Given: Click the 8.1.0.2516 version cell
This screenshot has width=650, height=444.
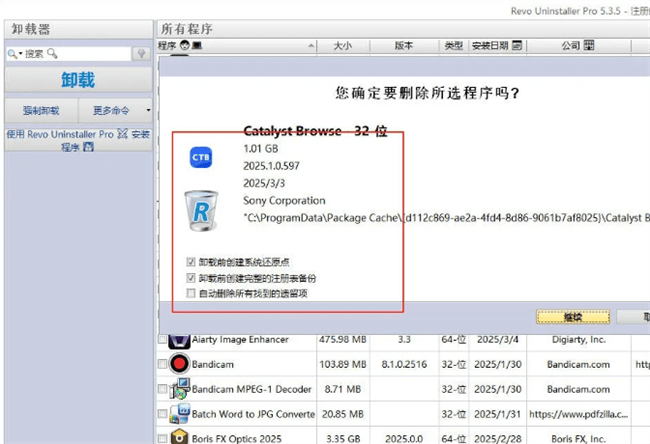Looking at the screenshot, I should coord(404,364).
